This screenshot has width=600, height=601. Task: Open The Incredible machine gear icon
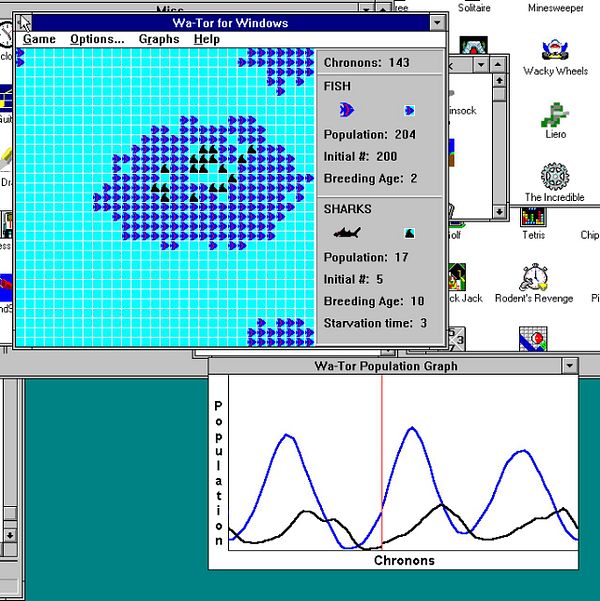point(555,177)
